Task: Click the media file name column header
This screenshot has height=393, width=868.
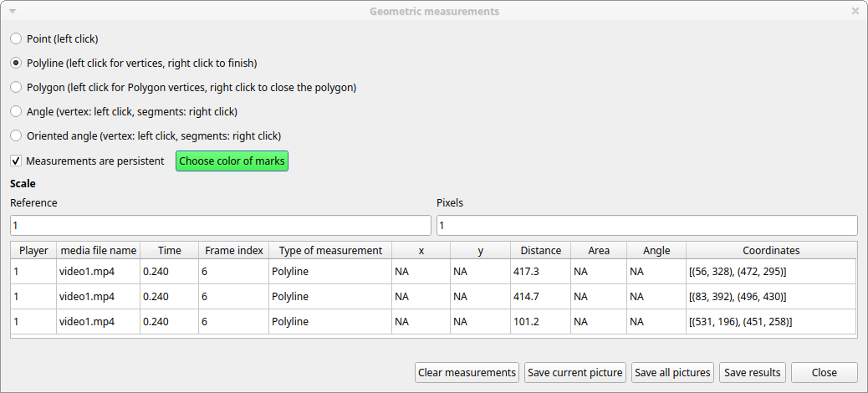Action: [x=99, y=251]
